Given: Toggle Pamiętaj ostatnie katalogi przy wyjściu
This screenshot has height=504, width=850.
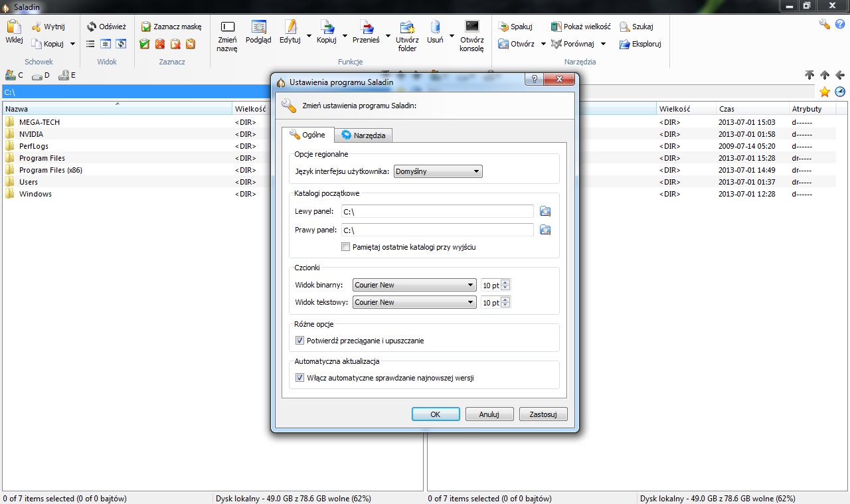Looking at the screenshot, I should click(x=345, y=247).
